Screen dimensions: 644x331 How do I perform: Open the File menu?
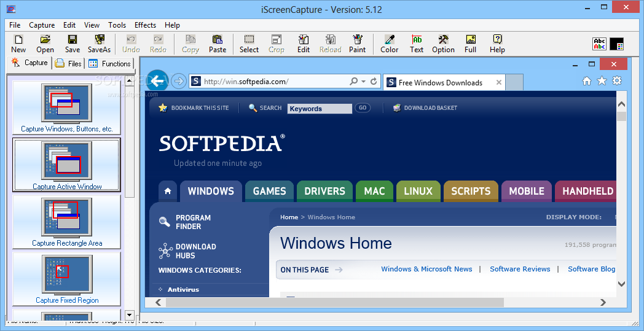[15, 25]
